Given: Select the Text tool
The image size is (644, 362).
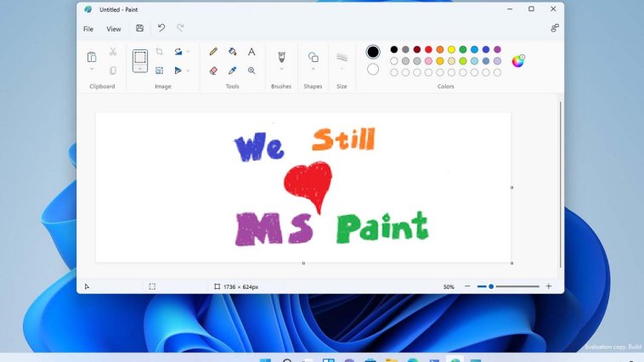Looking at the screenshot, I should pyautogui.click(x=251, y=51).
